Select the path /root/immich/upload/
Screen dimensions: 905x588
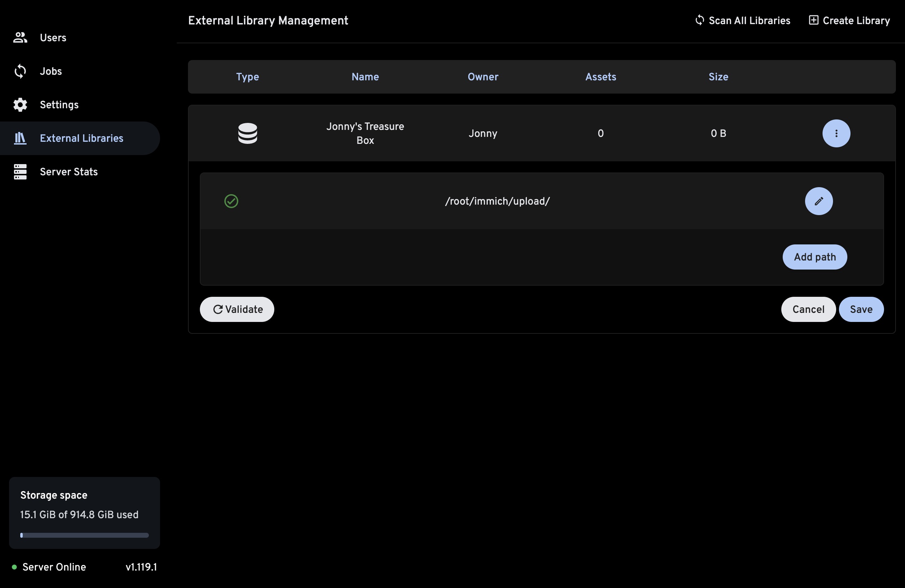click(x=497, y=201)
